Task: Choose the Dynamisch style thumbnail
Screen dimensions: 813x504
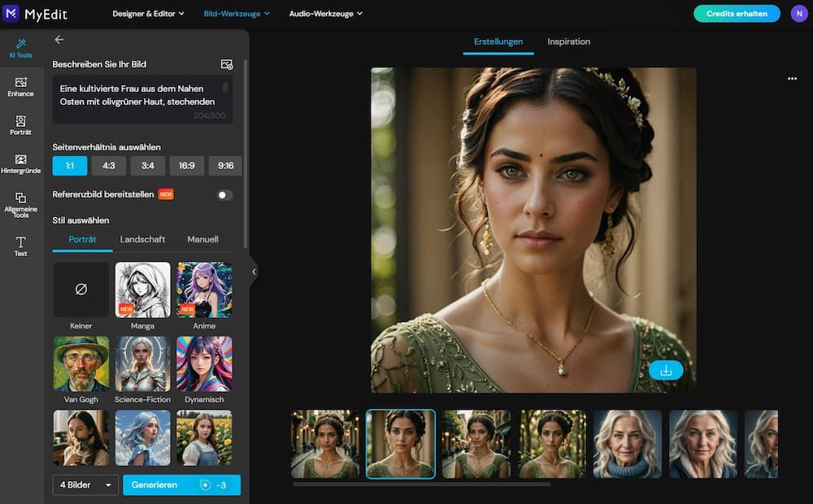Action: (x=204, y=364)
